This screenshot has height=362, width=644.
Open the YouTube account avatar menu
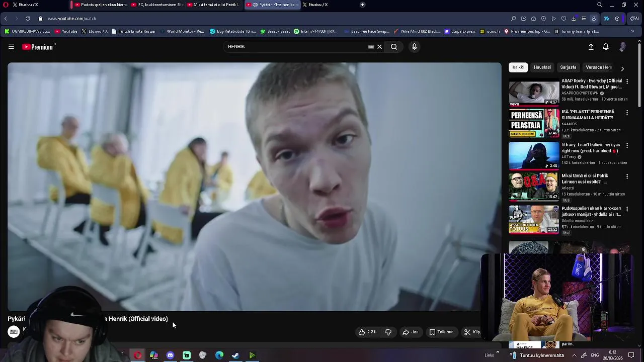(622, 47)
